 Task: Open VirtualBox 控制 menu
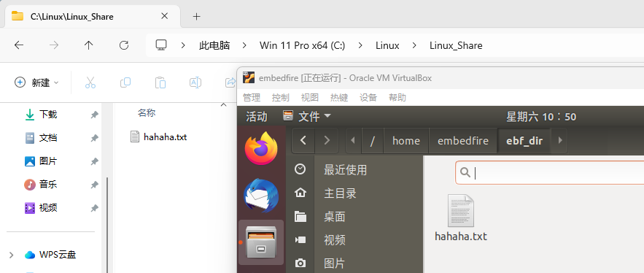[x=281, y=97]
